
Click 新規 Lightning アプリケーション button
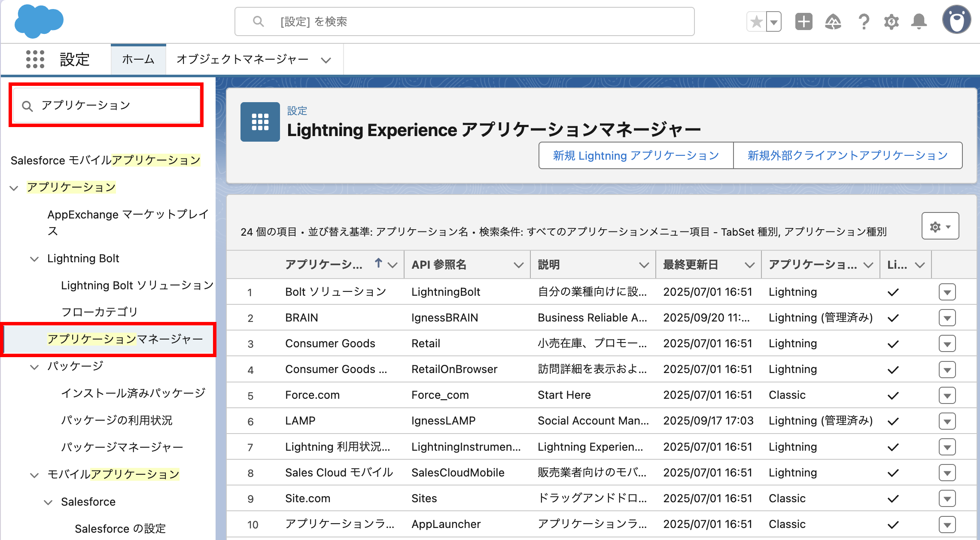pos(636,155)
